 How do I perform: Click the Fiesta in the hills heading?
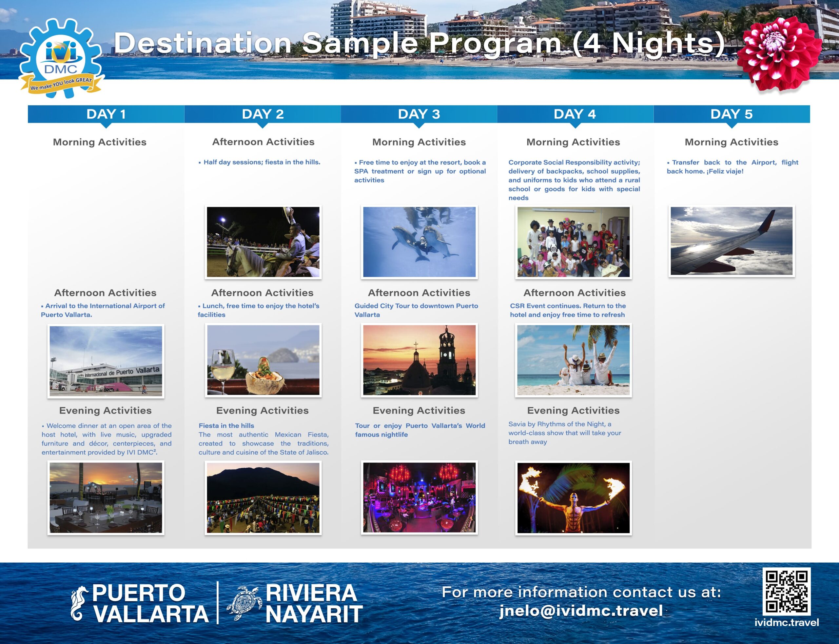(226, 425)
